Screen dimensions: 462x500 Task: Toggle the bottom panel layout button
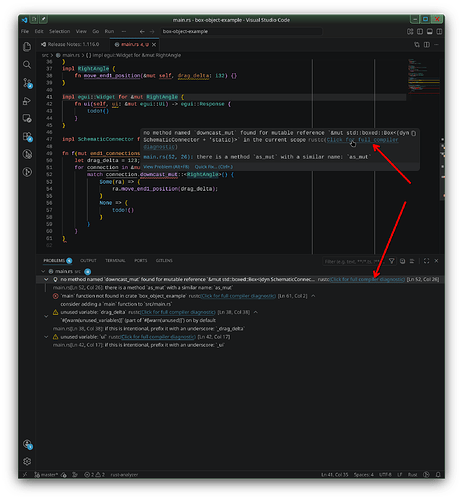point(430,31)
